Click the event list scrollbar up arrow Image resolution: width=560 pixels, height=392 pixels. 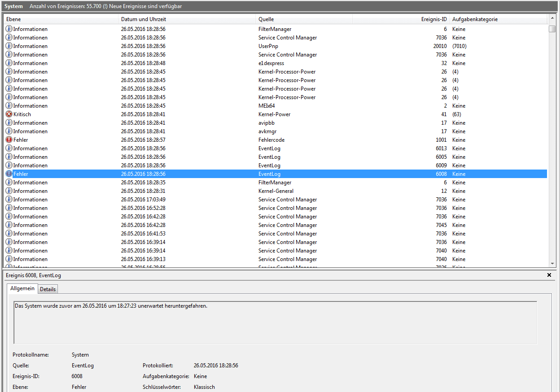pos(552,19)
